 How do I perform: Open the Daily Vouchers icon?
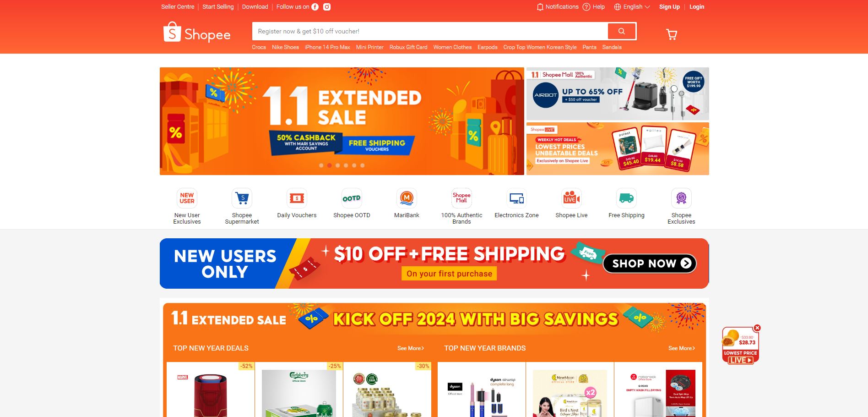pyautogui.click(x=297, y=198)
